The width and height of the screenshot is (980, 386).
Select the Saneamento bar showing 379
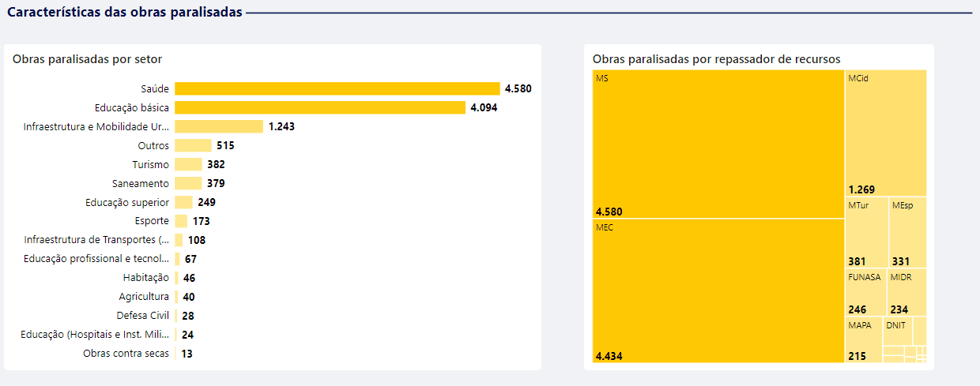[x=188, y=183]
